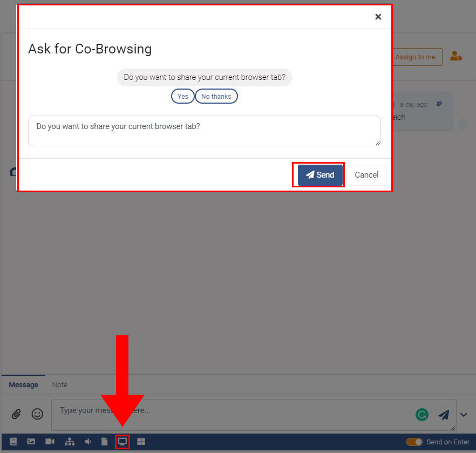476x453 pixels.
Task: Click the knowledge base book icon
Action: click(x=13, y=442)
